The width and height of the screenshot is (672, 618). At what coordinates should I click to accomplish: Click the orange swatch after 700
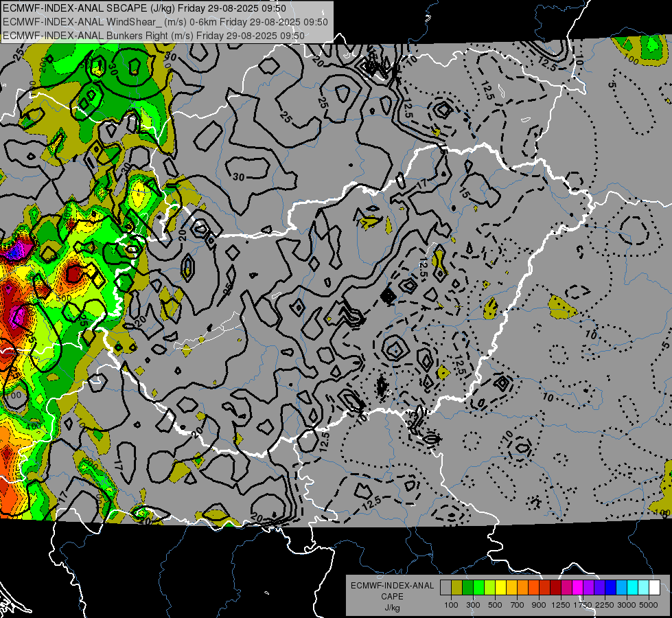coord(522,588)
